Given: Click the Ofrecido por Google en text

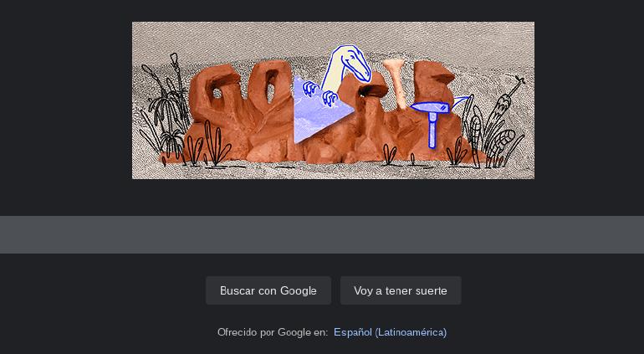Looking at the screenshot, I should 273,332.
